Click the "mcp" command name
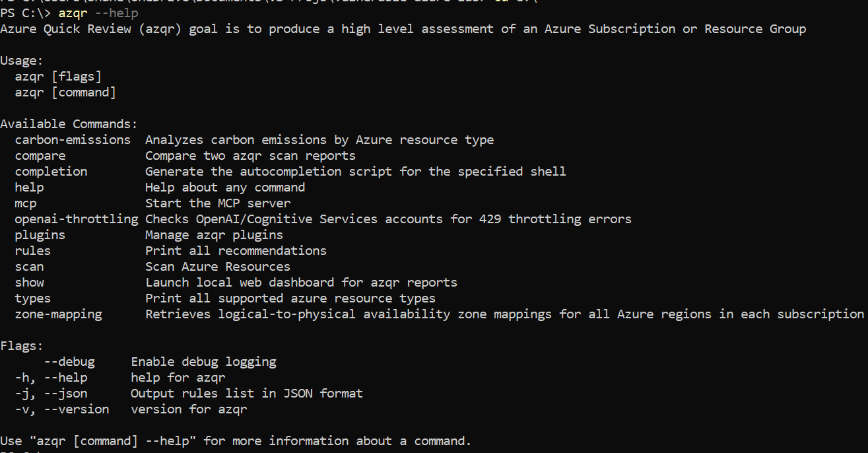The width and height of the screenshot is (868, 453). click(x=26, y=203)
